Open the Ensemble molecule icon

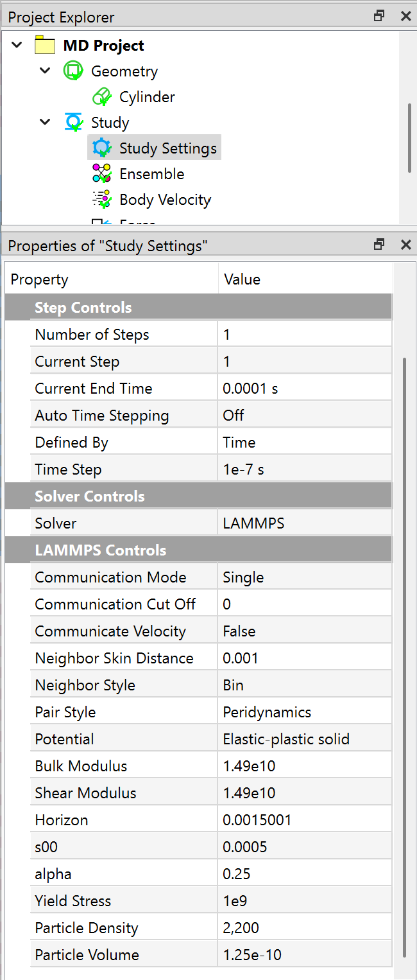[x=101, y=174]
